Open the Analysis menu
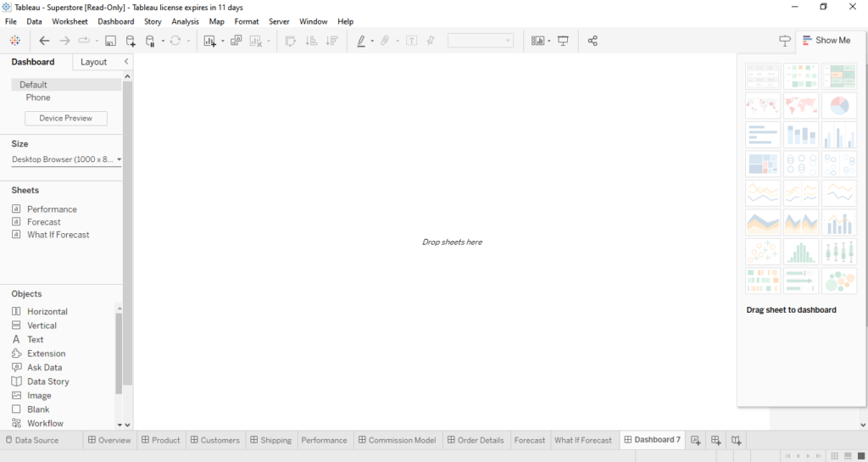Viewport: 868px width, 462px height. (184, 21)
